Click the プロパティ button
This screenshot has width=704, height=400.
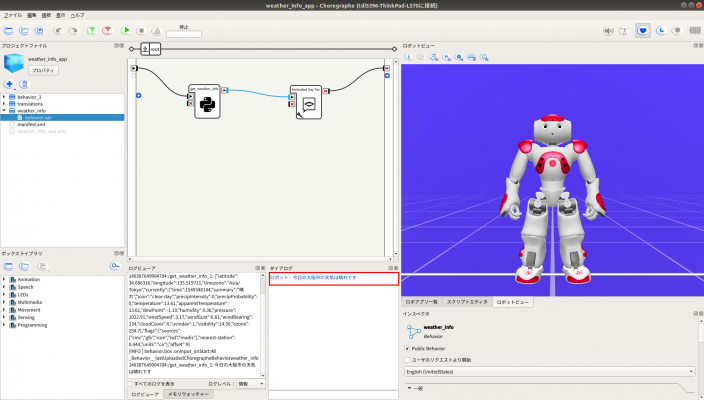43,71
